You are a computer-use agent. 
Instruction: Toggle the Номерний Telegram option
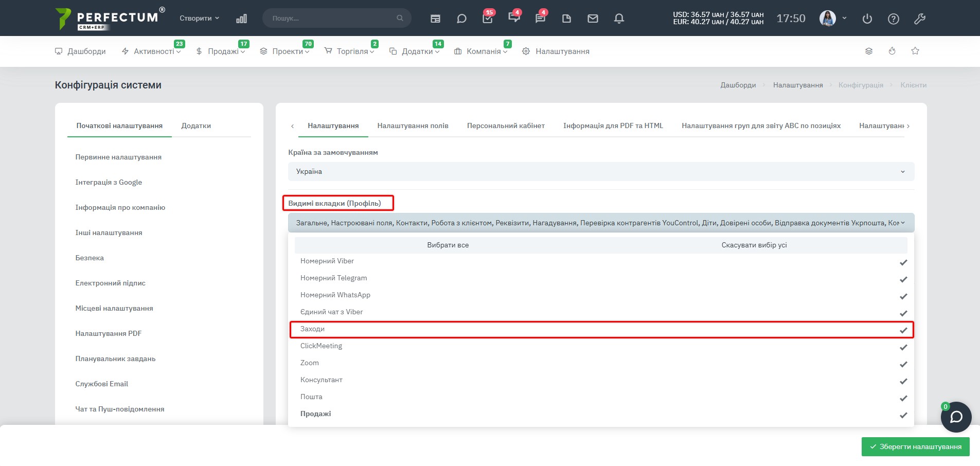tap(601, 278)
